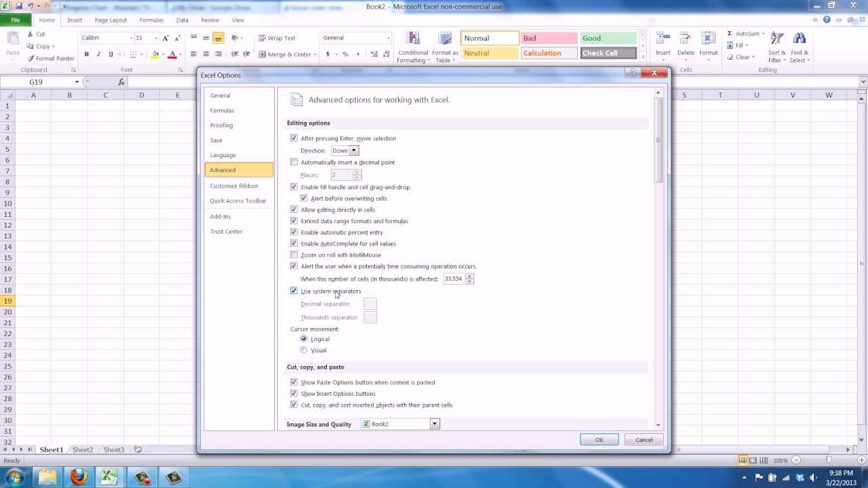Open the General number format dropdown
This screenshot has height=488, width=868.
point(388,38)
